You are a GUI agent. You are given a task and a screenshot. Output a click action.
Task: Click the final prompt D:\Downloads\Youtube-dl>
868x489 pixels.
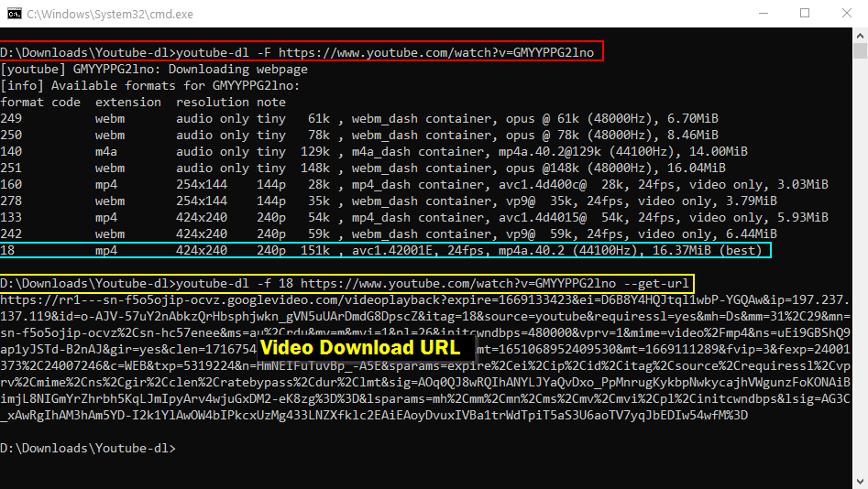click(88, 448)
